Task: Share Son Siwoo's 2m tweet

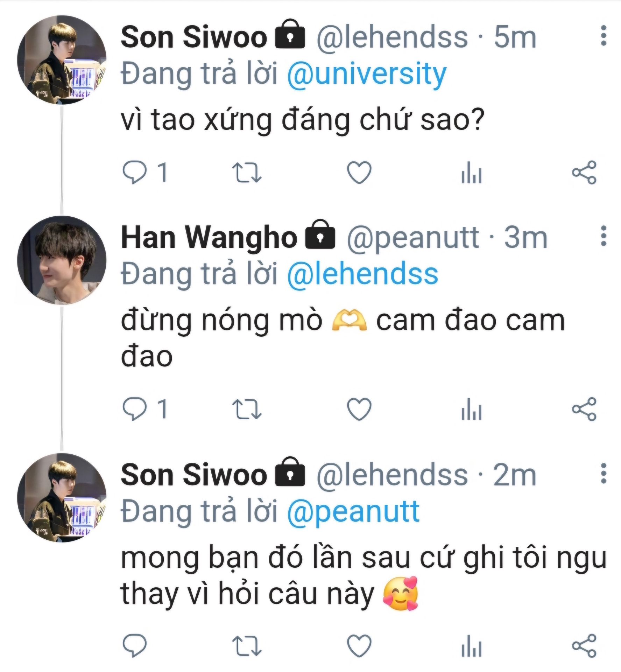Action: click(584, 645)
